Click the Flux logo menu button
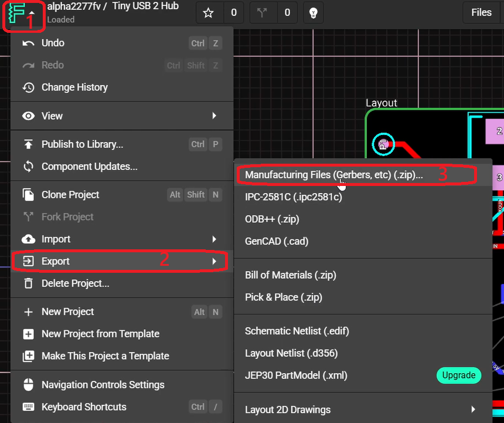 [22, 14]
